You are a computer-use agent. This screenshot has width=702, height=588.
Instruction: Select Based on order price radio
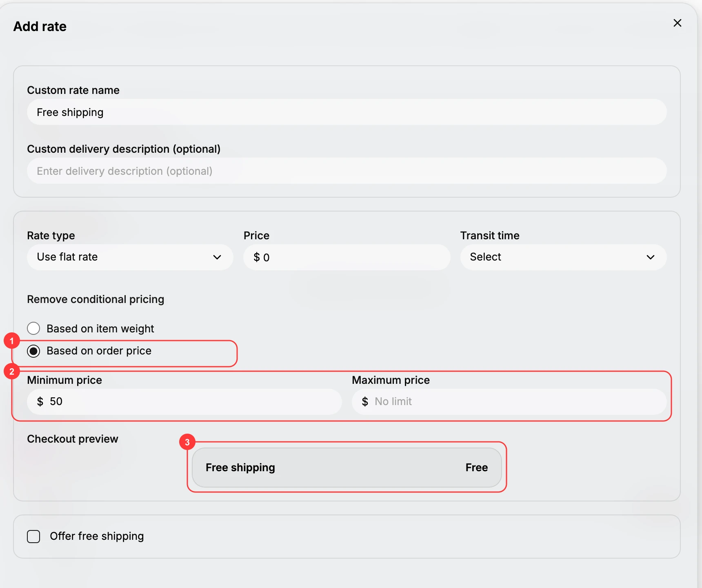pos(33,351)
